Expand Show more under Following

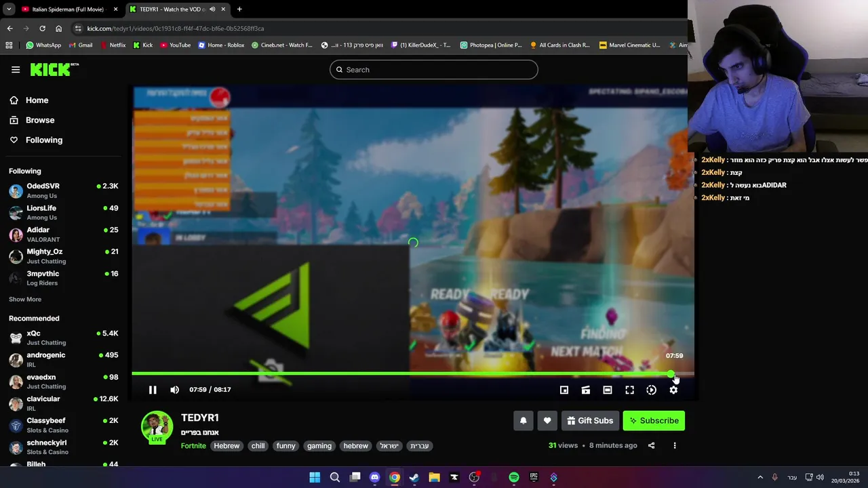25,300
